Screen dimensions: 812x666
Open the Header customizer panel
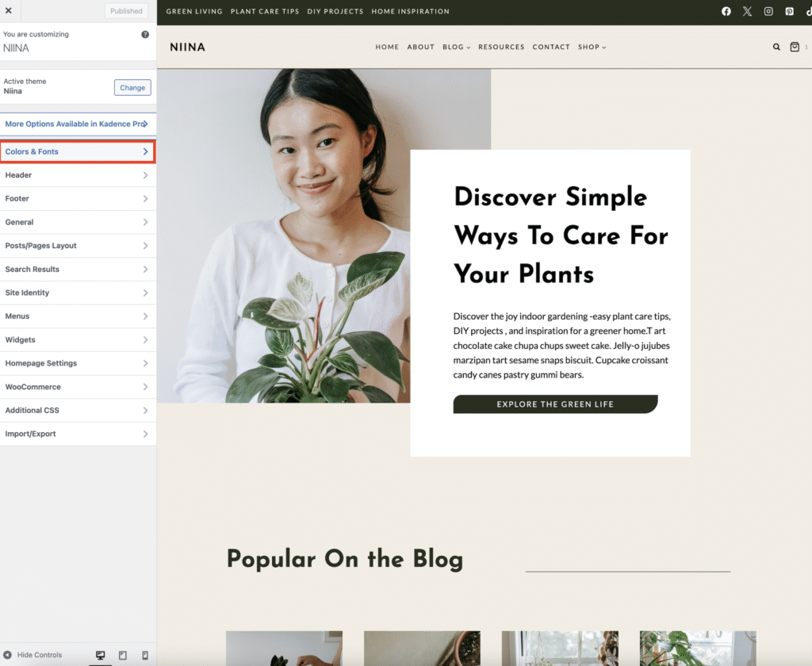[78, 175]
